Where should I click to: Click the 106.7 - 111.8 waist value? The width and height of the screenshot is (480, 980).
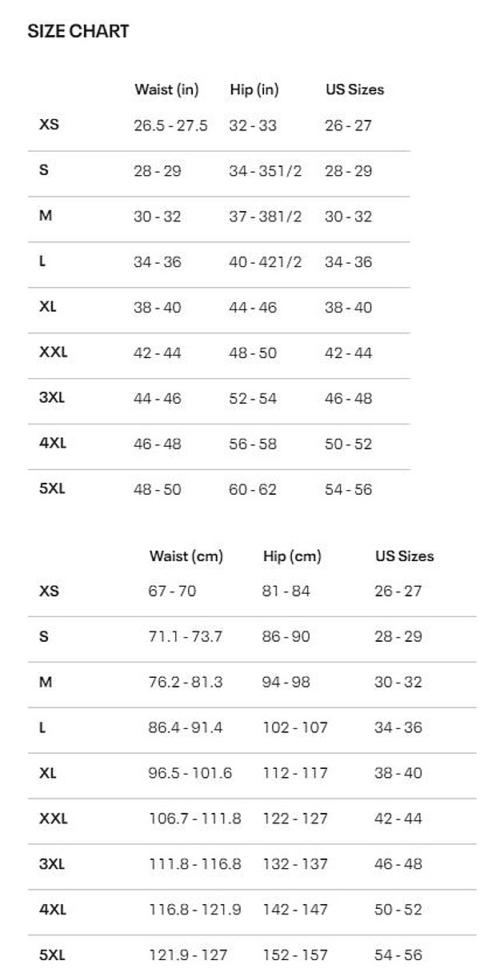[x=194, y=819]
